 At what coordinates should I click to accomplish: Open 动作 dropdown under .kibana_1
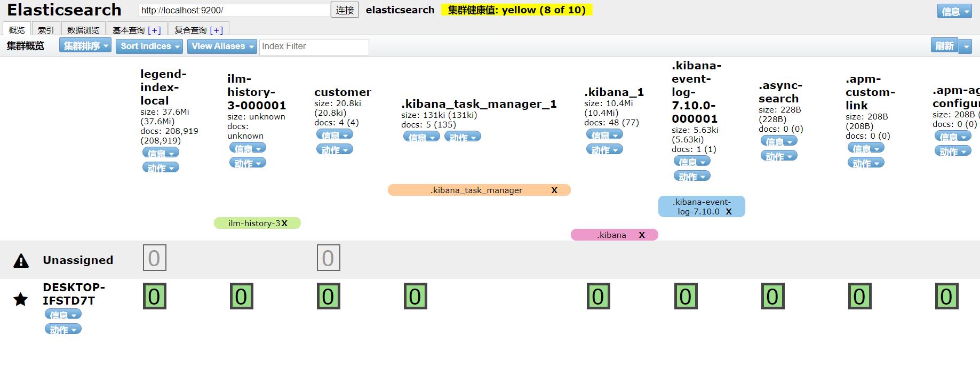tap(604, 150)
